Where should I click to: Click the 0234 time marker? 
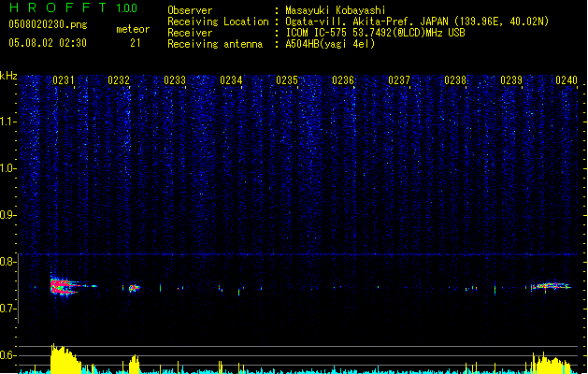[231, 80]
